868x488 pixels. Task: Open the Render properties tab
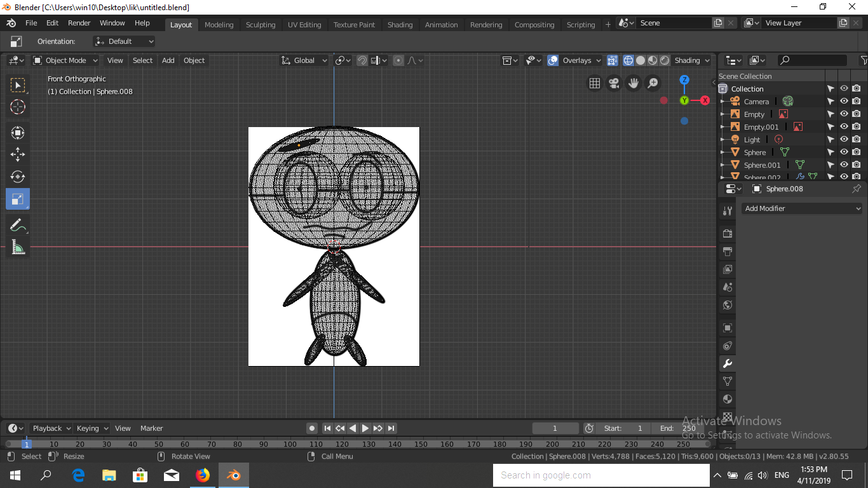point(728,234)
